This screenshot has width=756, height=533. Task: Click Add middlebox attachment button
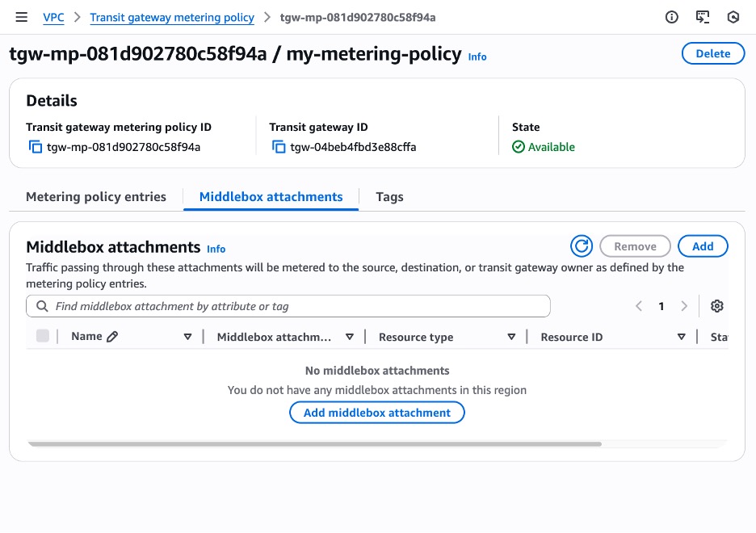pyautogui.click(x=376, y=413)
